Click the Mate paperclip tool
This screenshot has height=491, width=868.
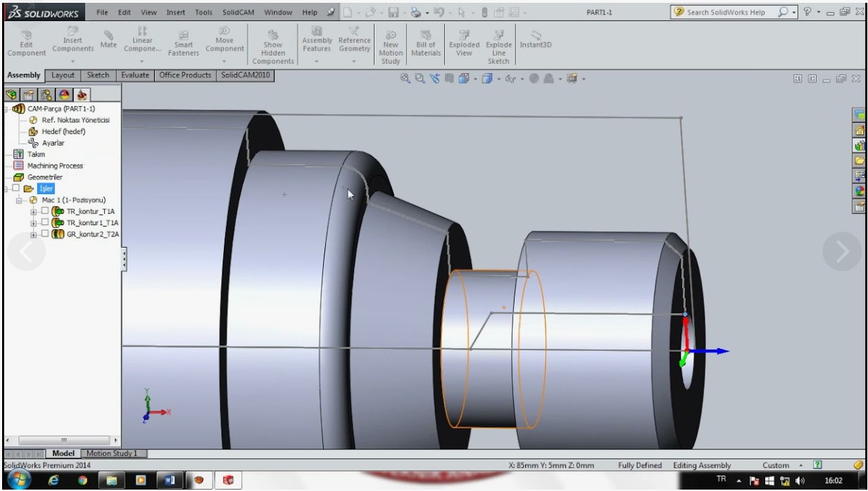pyautogui.click(x=108, y=39)
